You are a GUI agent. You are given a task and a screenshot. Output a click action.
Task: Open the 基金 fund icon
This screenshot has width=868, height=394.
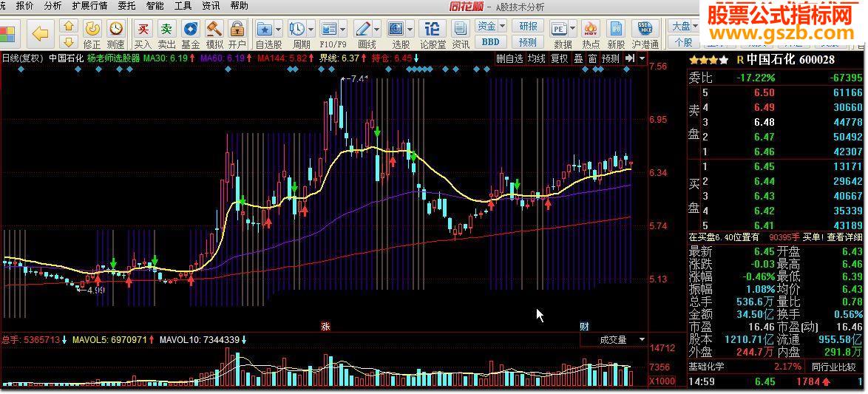[191, 28]
